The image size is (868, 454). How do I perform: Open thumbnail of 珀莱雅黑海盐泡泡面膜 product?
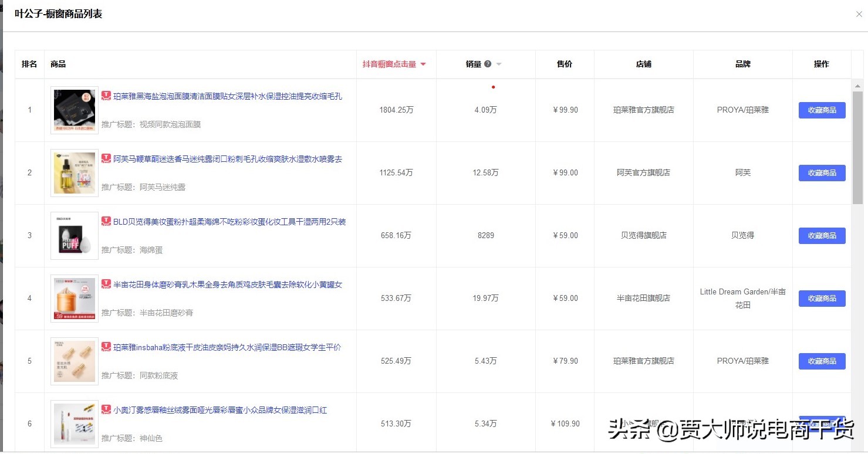[75, 110]
